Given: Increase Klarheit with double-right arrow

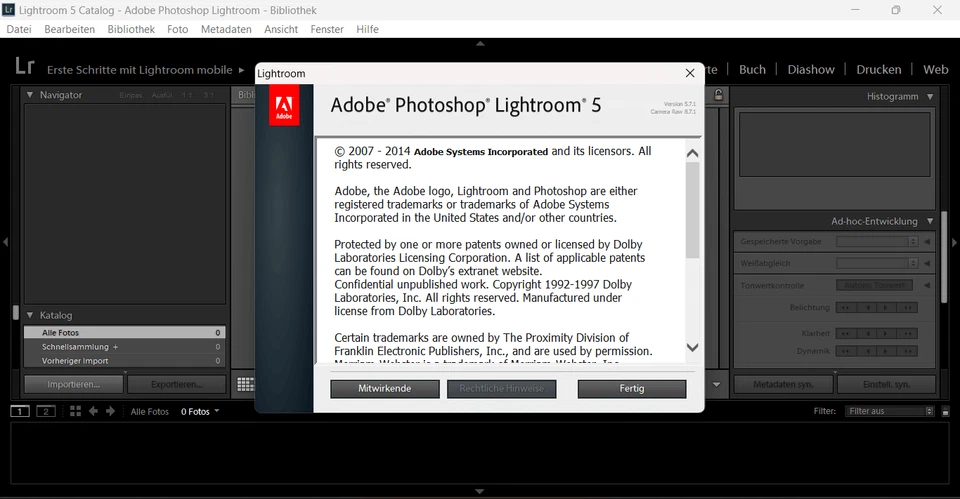Looking at the screenshot, I should click(907, 334).
